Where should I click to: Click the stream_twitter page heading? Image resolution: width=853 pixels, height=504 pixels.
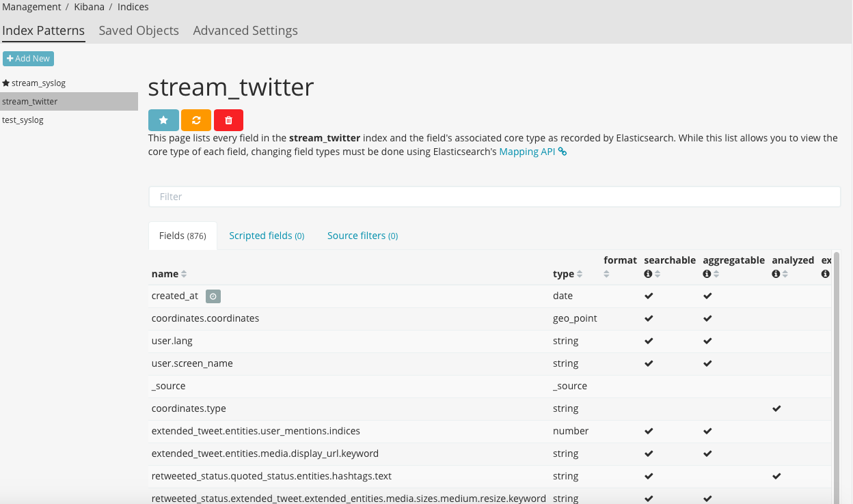(x=231, y=87)
